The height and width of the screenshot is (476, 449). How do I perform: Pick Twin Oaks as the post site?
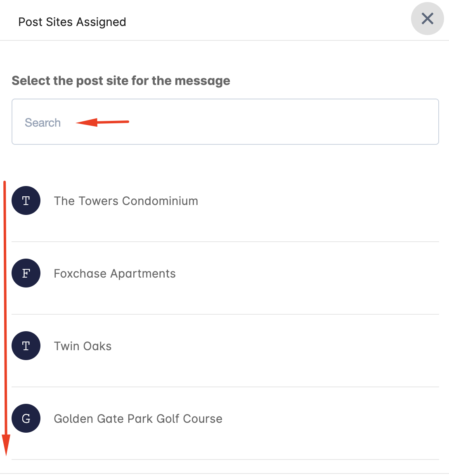(83, 346)
